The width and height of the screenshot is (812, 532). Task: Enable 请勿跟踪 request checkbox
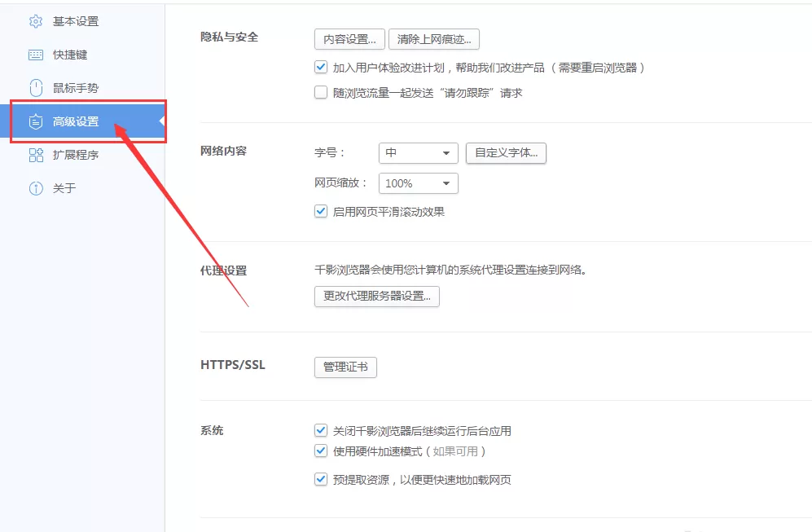point(321,93)
